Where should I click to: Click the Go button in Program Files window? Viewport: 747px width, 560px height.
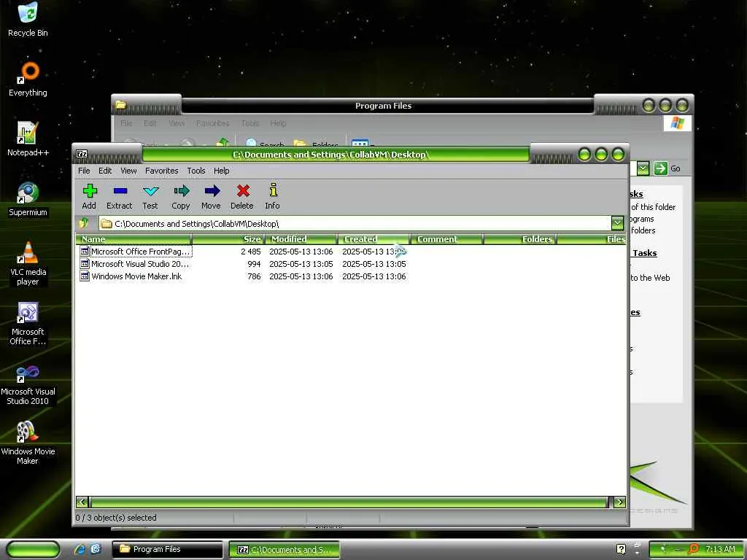point(667,168)
